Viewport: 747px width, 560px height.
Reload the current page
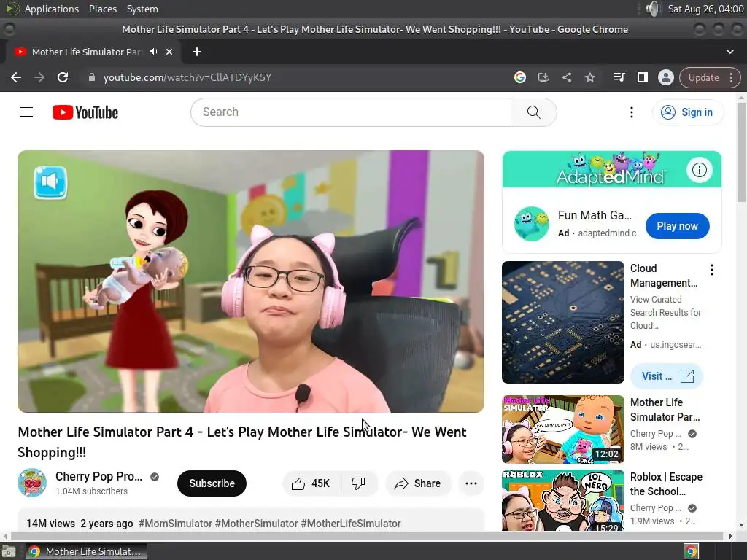click(x=63, y=77)
